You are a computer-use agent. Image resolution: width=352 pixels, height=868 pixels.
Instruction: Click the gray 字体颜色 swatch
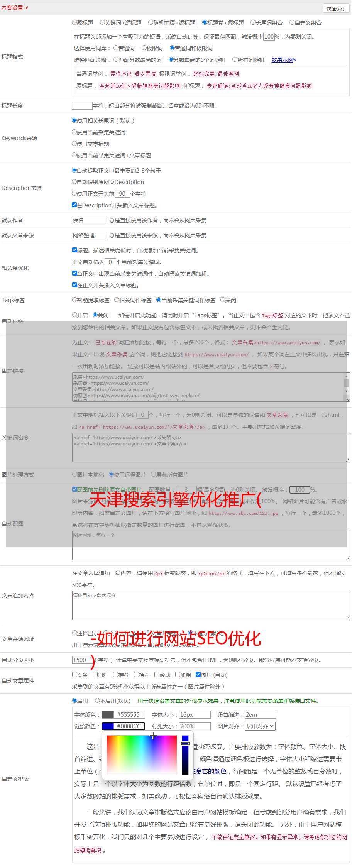108,715
